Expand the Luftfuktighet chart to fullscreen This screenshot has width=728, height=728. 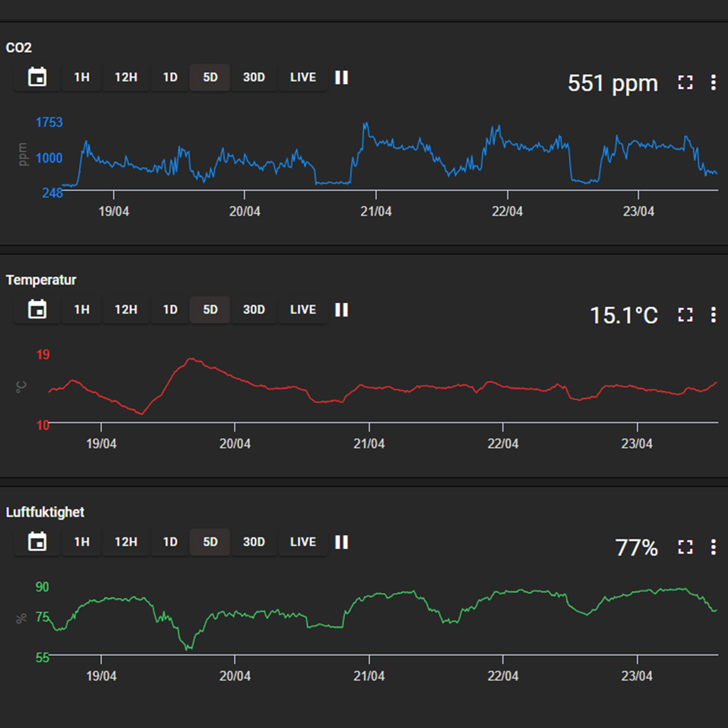click(686, 547)
